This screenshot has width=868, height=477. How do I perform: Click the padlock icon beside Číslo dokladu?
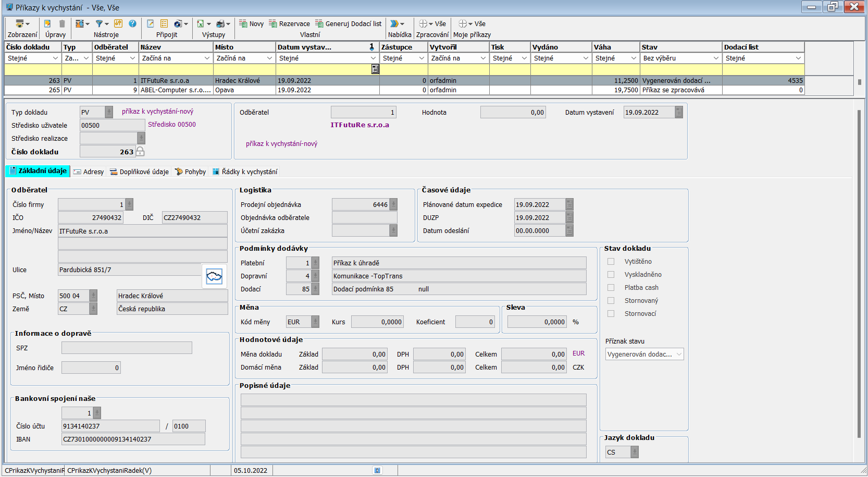pyautogui.click(x=140, y=152)
